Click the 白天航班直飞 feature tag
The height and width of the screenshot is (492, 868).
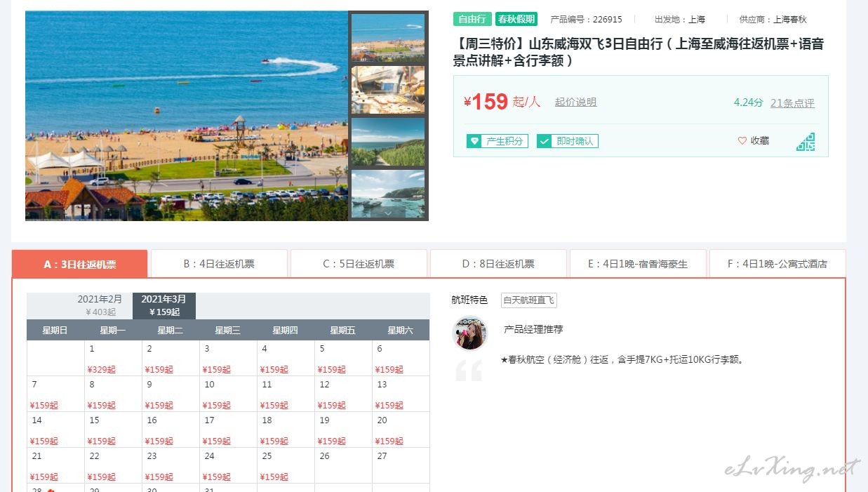coord(529,300)
